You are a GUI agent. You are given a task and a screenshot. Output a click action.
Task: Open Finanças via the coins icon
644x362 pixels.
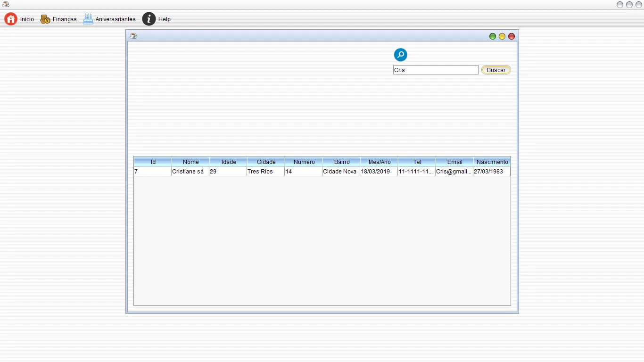(45, 19)
